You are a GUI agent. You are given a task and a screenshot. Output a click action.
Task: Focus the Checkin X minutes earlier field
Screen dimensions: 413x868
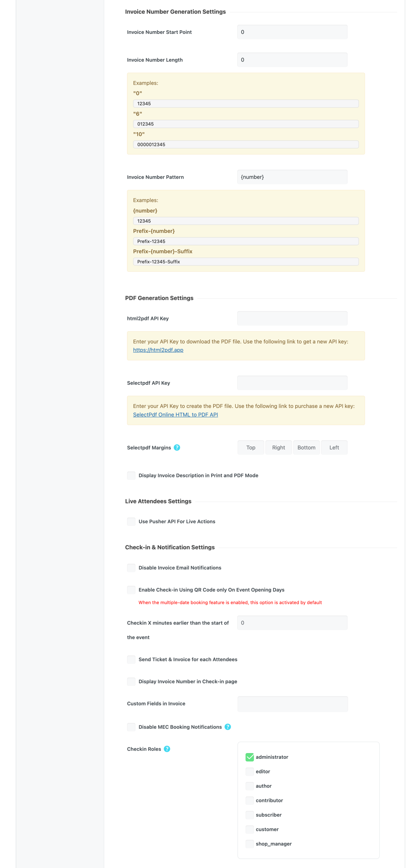click(x=292, y=623)
